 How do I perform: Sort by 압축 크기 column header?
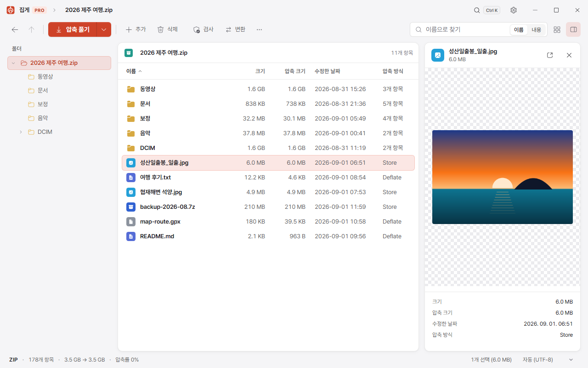[x=295, y=71]
